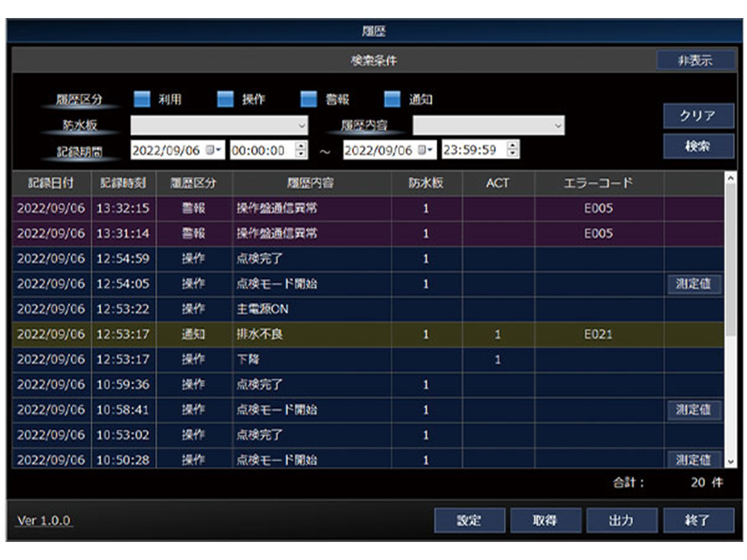Hide search conditions with 非表示 button
The image size is (747, 560).
[x=695, y=60]
